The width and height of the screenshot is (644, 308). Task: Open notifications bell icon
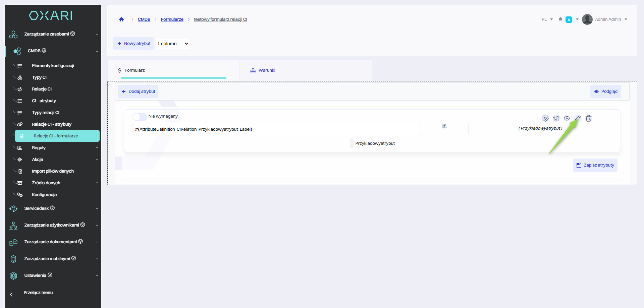tap(560, 19)
